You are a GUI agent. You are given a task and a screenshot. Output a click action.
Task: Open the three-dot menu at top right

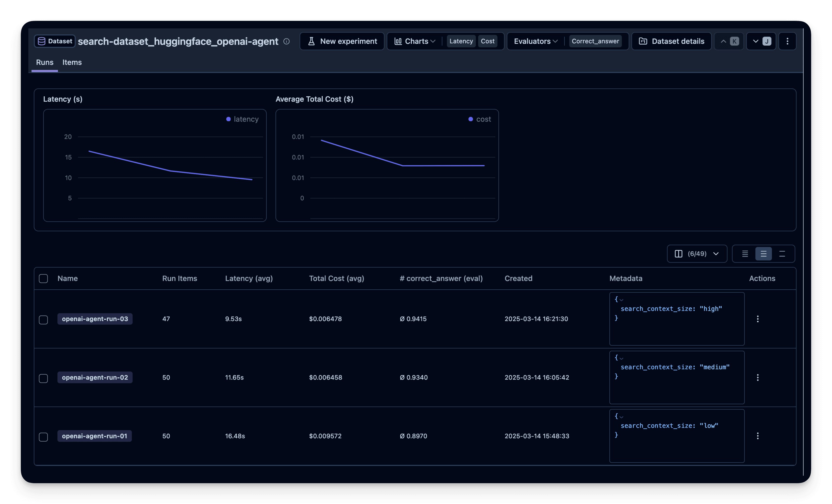point(787,41)
